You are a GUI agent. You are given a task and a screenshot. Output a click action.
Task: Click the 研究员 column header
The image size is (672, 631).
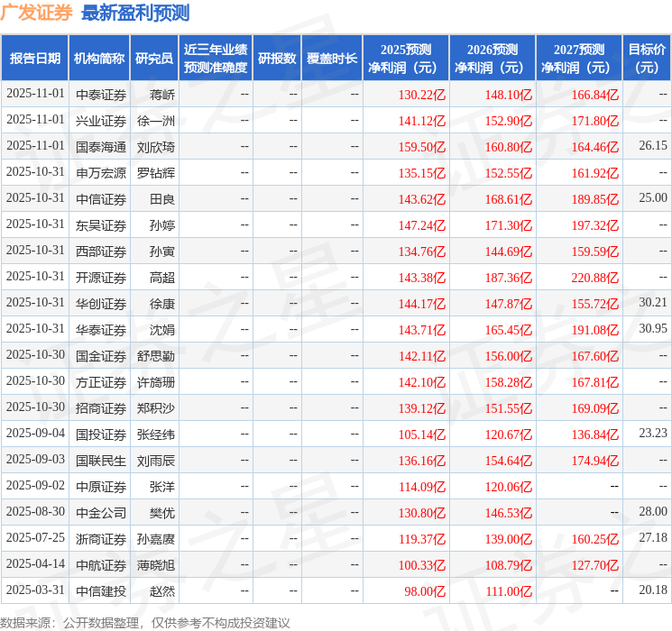[x=154, y=58]
